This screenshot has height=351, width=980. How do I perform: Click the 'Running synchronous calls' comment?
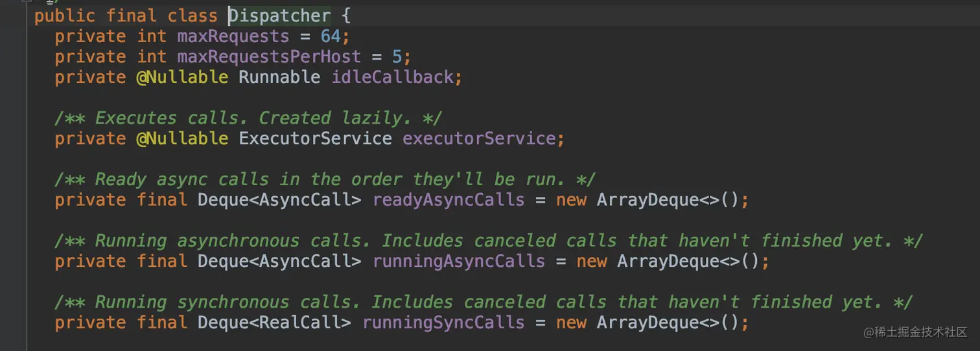click(484, 302)
